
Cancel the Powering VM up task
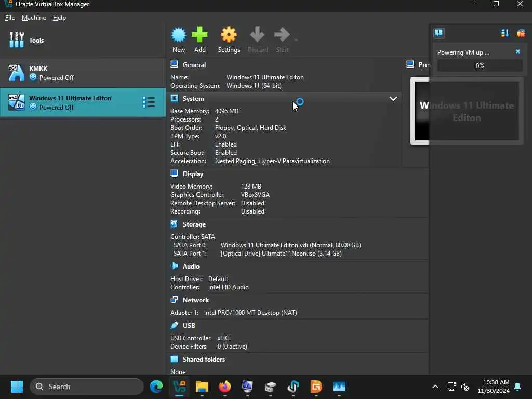518,51
